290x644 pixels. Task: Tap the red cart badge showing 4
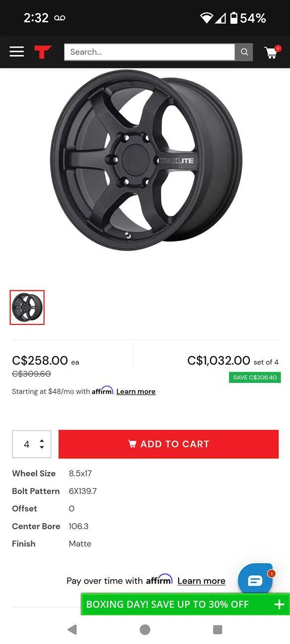click(x=278, y=48)
